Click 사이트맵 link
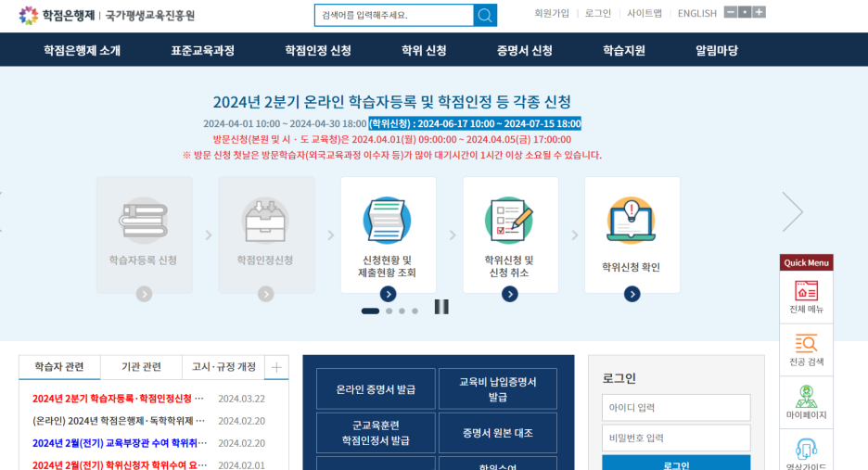 [645, 13]
